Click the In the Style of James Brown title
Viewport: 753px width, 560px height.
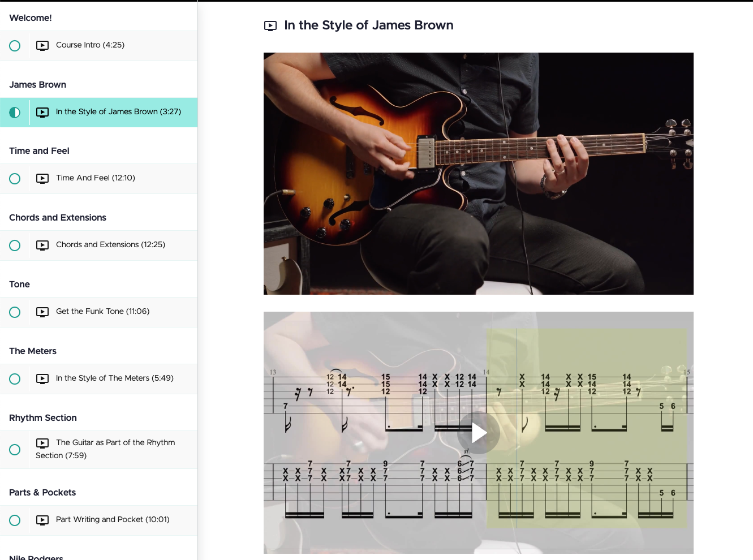tap(369, 25)
